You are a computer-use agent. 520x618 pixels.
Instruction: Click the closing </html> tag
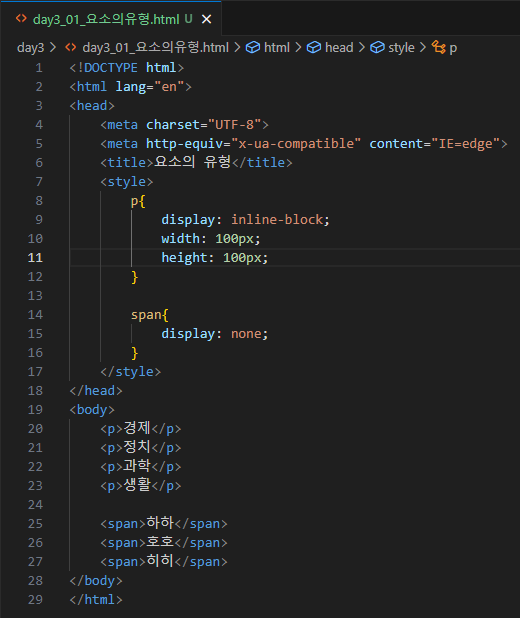coord(96,600)
